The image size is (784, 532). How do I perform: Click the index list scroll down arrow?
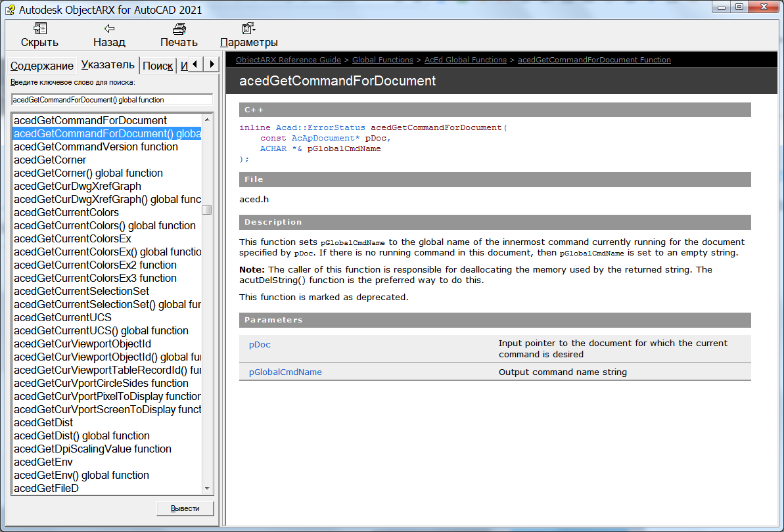tap(207, 489)
